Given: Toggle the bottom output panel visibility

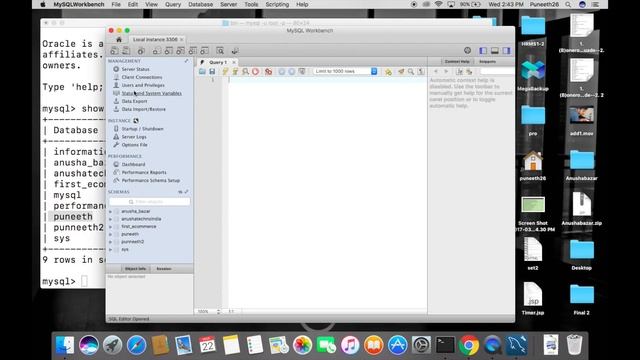Looking at the screenshot, I should click(x=495, y=51).
